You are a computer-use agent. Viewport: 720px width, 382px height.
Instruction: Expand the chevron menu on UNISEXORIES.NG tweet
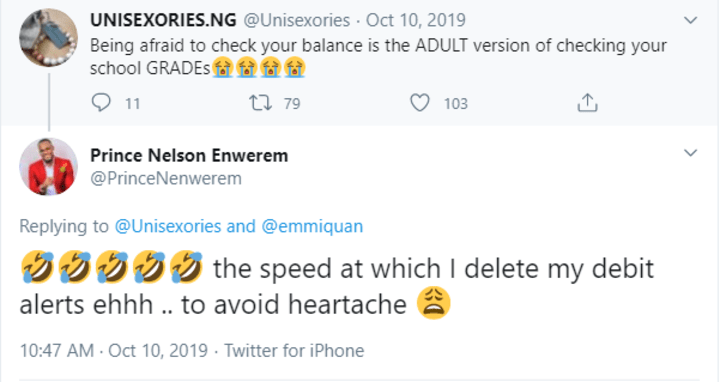point(690,20)
